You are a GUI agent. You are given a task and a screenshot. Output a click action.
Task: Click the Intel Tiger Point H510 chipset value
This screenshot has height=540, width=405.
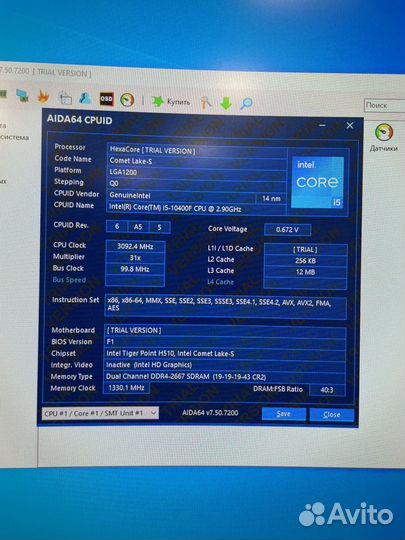tap(225, 353)
